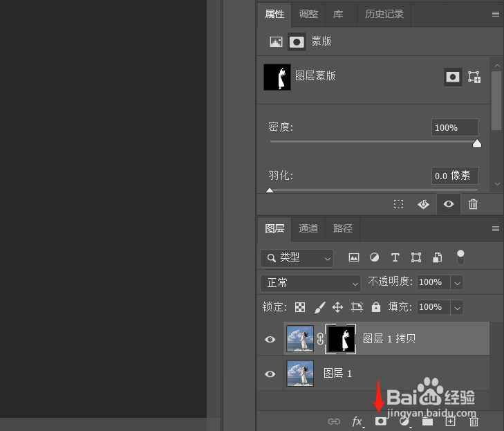Lock all layer attributes
Viewport: 504px width, 431px height.
[375, 307]
